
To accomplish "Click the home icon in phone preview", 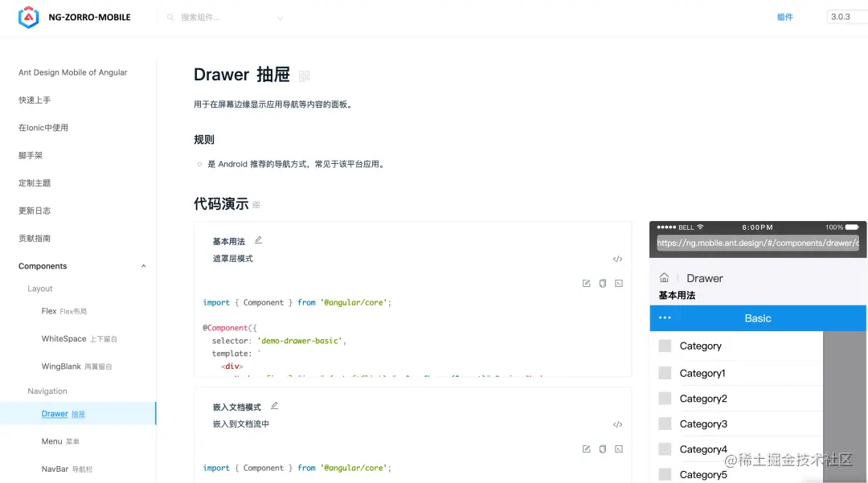I will 665,277.
